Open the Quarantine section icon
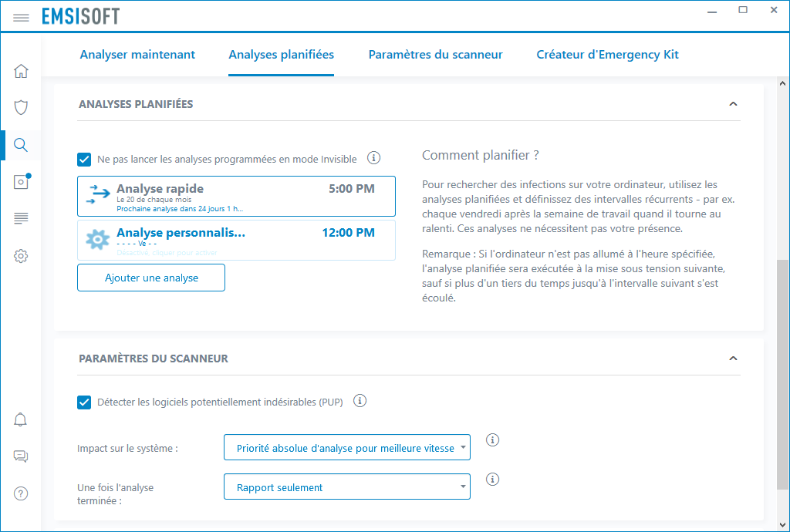This screenshot has height=532, width=790. [x=22, y=181]
